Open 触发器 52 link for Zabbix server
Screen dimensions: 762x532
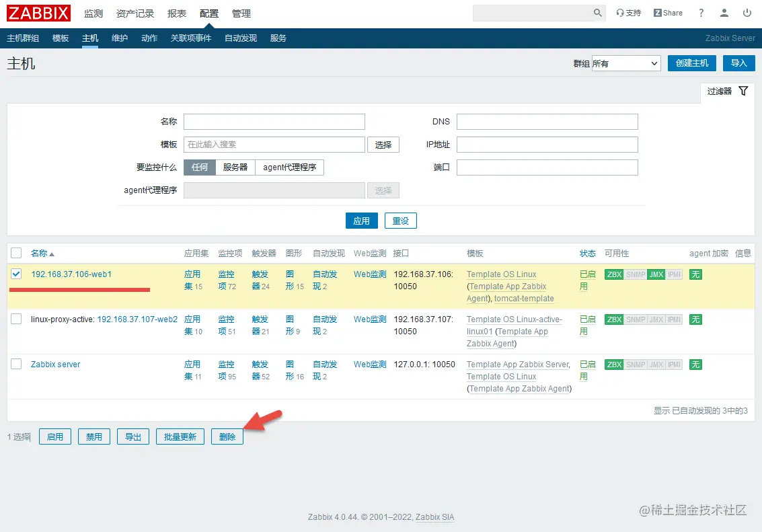point(260,370)
